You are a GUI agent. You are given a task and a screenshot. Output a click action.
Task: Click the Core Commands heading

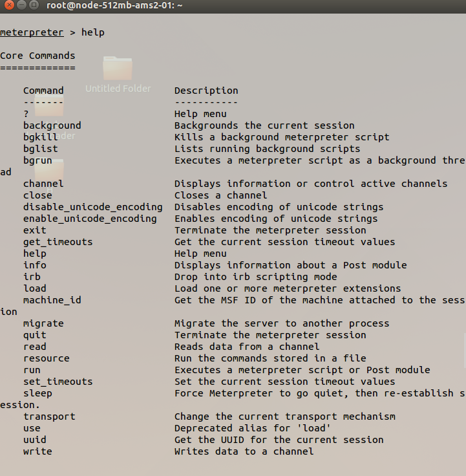point(37,56)
